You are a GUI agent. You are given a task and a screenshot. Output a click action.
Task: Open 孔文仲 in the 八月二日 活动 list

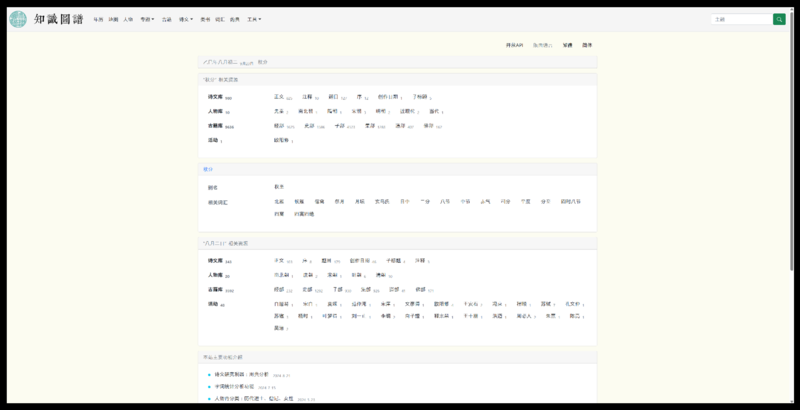pyautogui.click(x=573, y=304)
